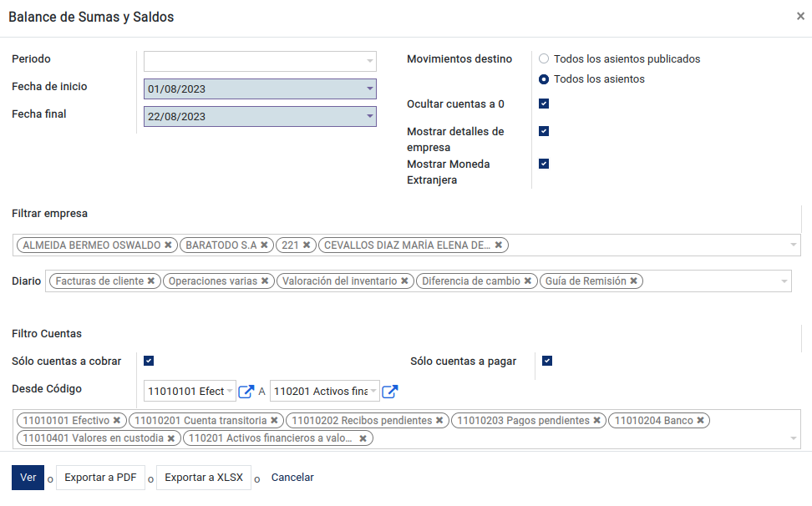
Task: Remove Valoración del inventario tag
Action: pos(404,281)
